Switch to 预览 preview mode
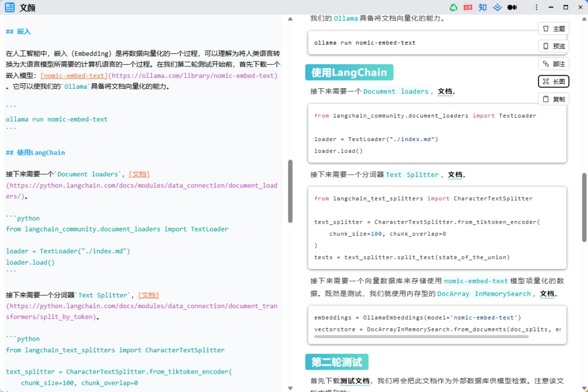 [x=553, y=46]
